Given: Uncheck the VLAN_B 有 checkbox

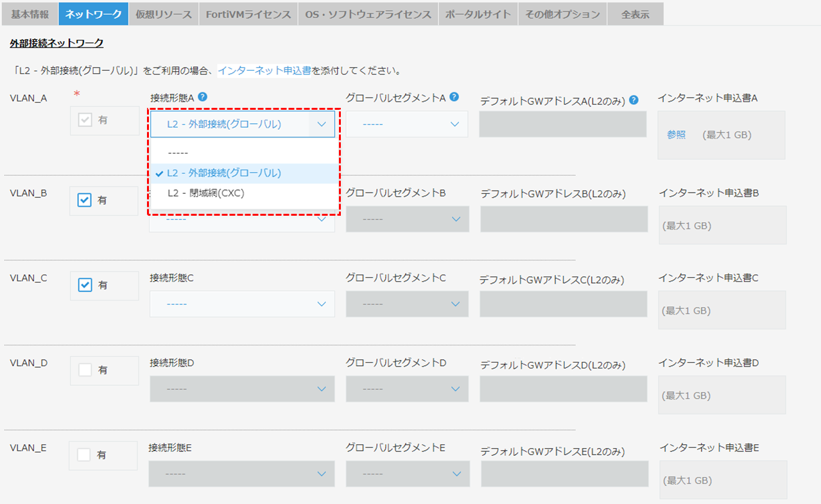Looking at the screenshot, I should click(85, 200).
